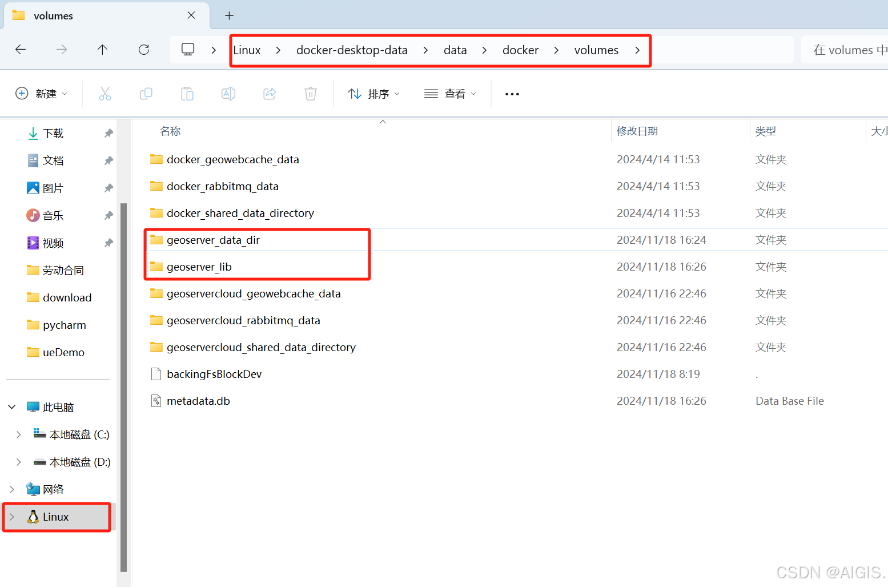Refresh the volumes folder view
This screenshot has height=588, width=888.
tap(144, 50)
